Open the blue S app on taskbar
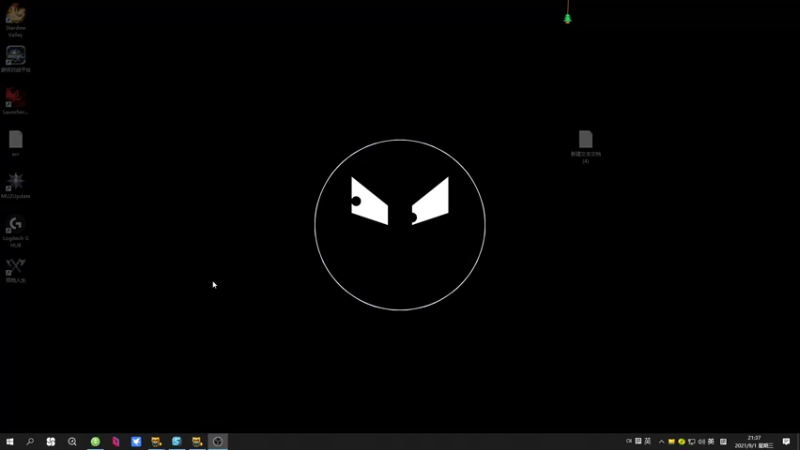800x450 pixels. click(x=177, y=441)
